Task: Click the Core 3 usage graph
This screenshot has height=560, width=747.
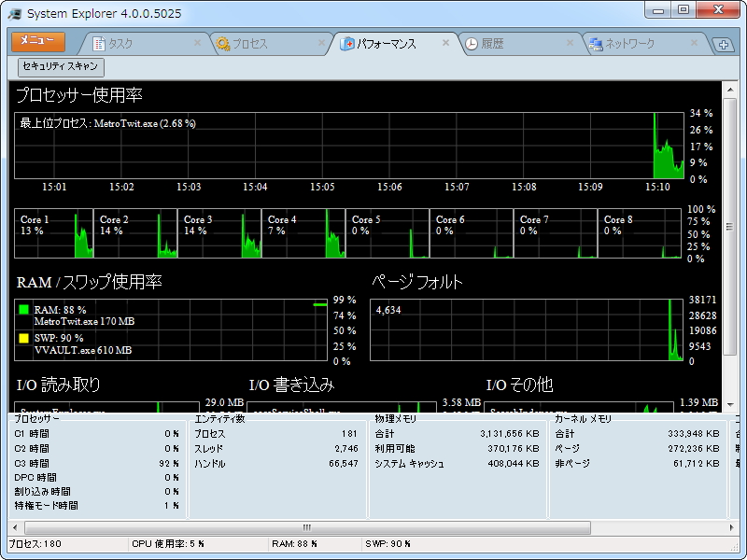Action: click(x=219, y=233)
